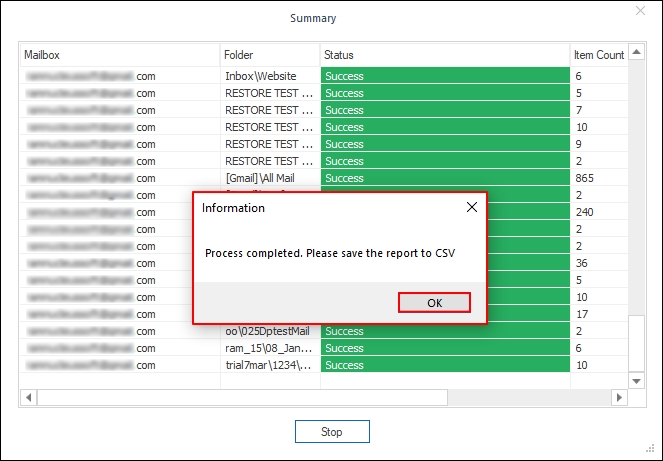663x461 pixels.
Task: Select the oo\025DptestMail folder cell
Action: tap(270, 331)
